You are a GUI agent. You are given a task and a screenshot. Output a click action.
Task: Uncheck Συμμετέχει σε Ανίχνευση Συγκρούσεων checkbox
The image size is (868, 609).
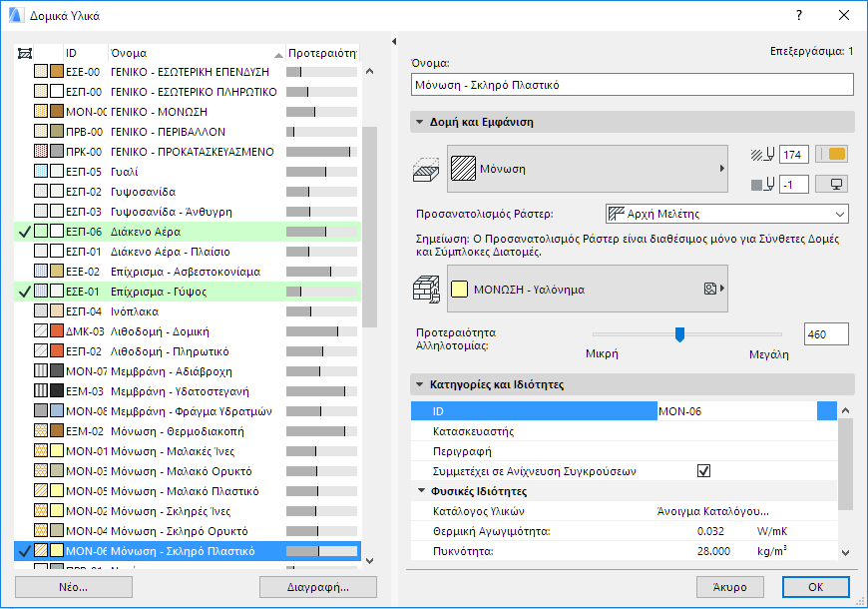tap(703, 471)
